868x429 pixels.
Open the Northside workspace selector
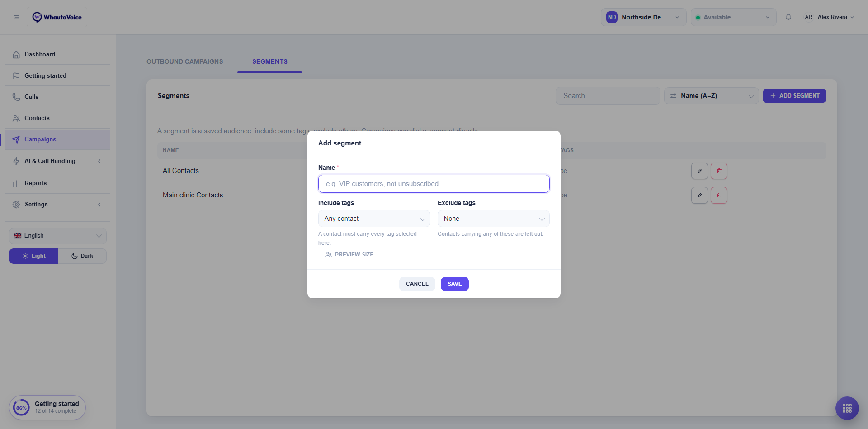pos(643,17)
